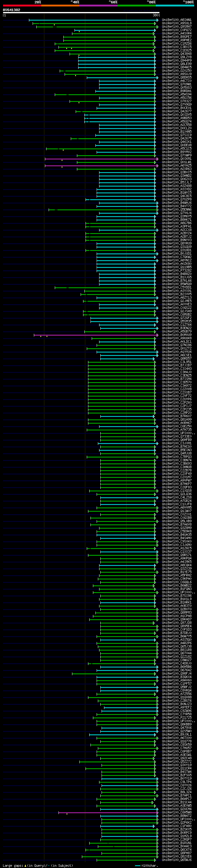Click the purple ~60% identity legend segment
The width and height of the screenshot is (197, 868).
[x=98, y=6]
